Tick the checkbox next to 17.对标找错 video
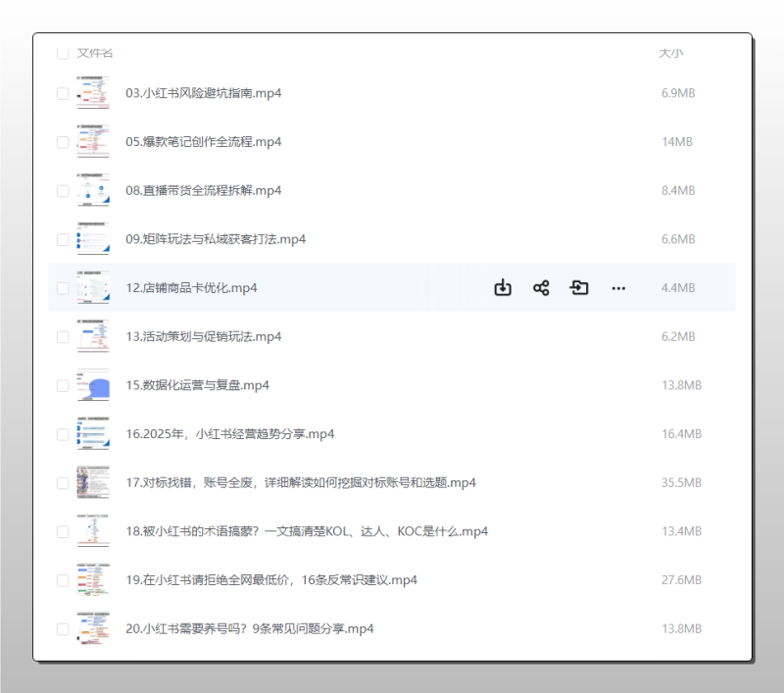Image resolution: width=784 pixels, height=693 pixels. [63, 482]
